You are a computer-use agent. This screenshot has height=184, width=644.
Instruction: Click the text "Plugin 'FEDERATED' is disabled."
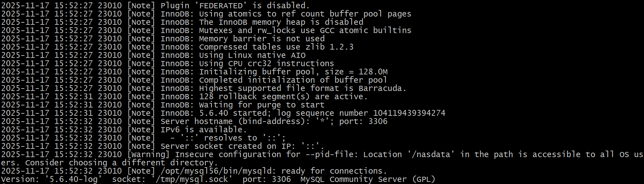tap(235, 6)
